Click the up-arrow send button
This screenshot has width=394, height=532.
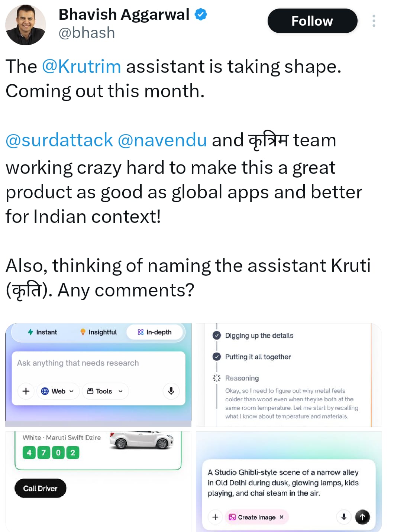click(x=362, y=517)
